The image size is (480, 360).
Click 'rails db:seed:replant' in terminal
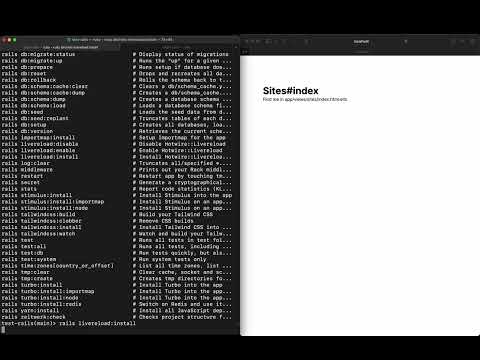point(35,118)
